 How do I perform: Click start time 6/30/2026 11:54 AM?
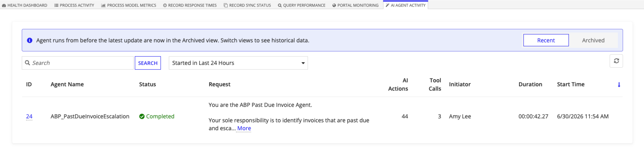point(583,116)
